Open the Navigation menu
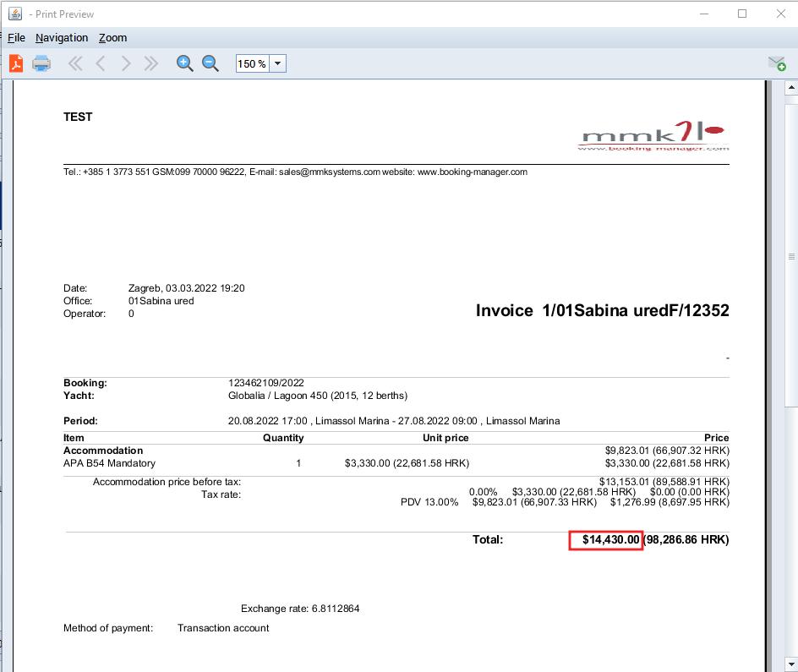This screenshot has height=672, width=798. point(61,37)
